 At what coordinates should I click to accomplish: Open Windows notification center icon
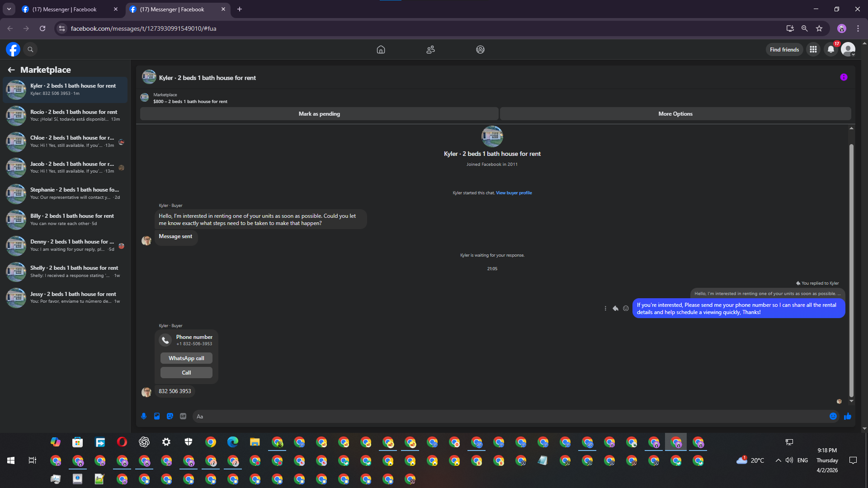[853, 460]
